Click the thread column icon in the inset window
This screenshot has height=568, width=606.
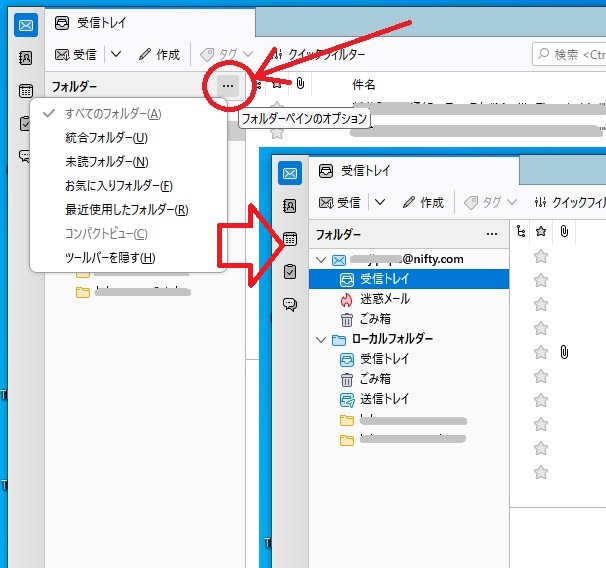pyautogui.click(x=519, y=233)
